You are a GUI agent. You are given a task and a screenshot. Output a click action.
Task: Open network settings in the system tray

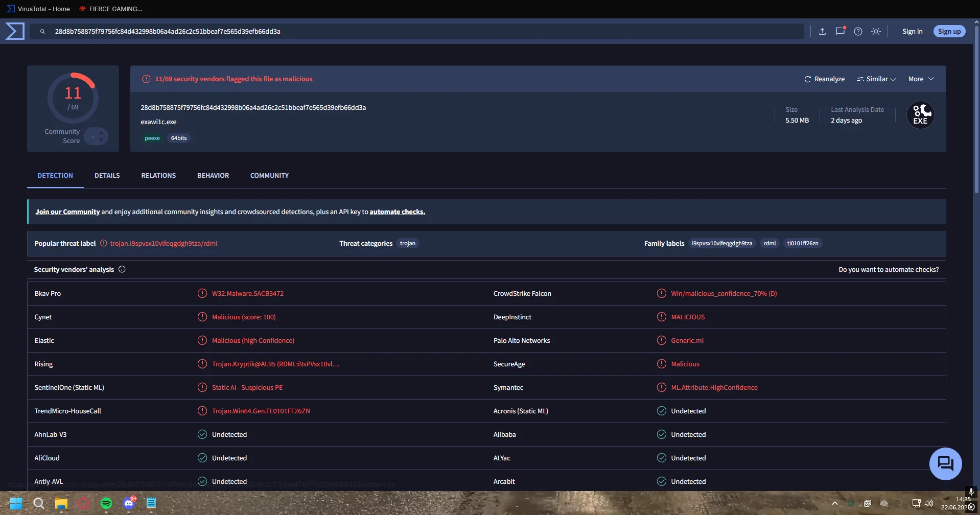click(916, 503)
